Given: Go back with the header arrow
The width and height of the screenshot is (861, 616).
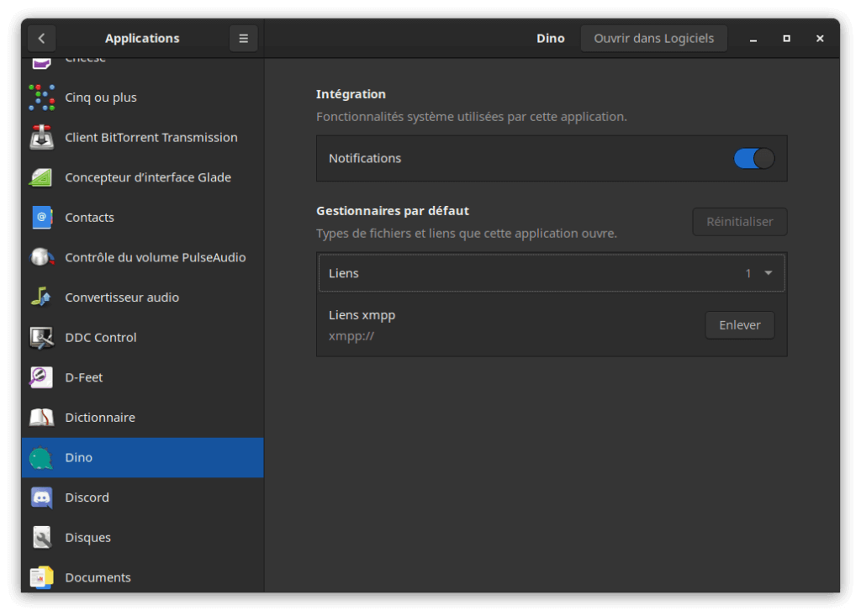Looking at the screenshot, I should [x=42, y=39].
